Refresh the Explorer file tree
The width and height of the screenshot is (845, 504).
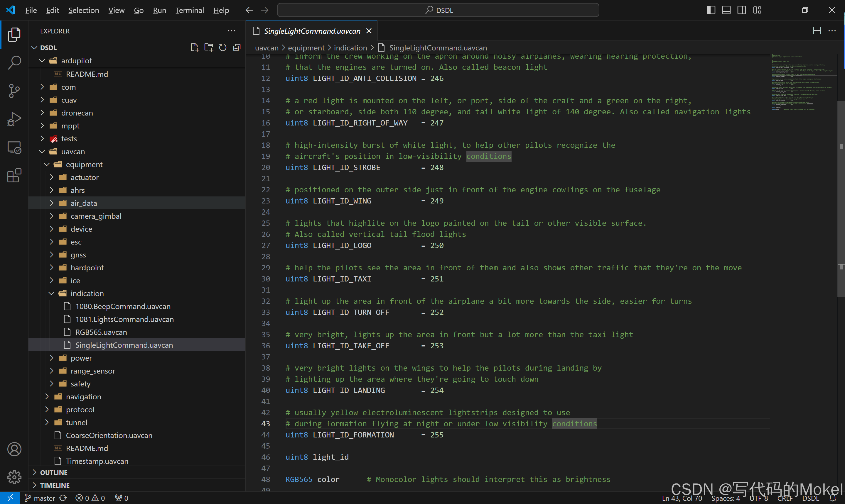tap(223, 47)
